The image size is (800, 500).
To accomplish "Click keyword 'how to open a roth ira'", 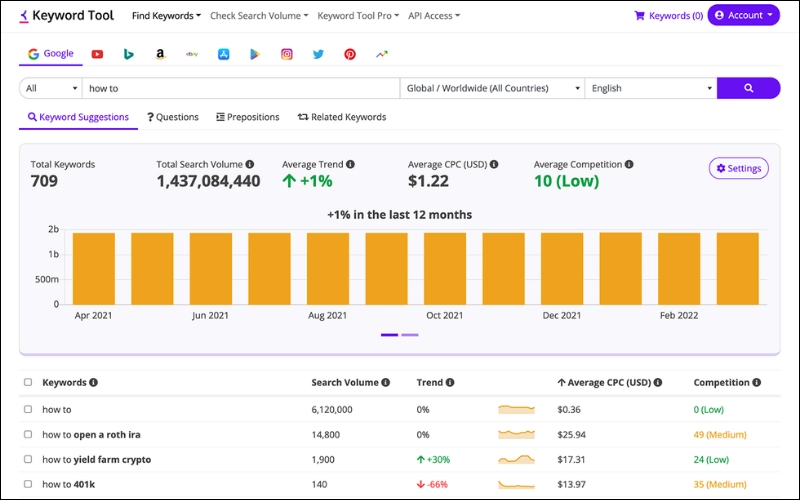I will click(x=91, y=435).
